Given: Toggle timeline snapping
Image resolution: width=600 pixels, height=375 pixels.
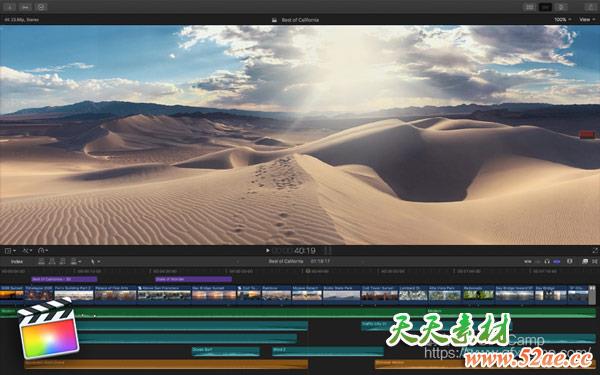Looking at the screenshot, I should [x=557, y=261].
